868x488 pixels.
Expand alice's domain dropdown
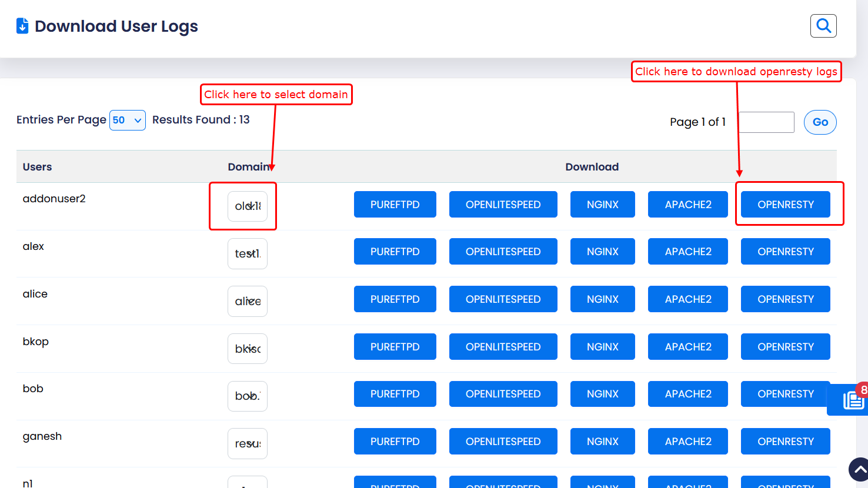click(248, 301)
